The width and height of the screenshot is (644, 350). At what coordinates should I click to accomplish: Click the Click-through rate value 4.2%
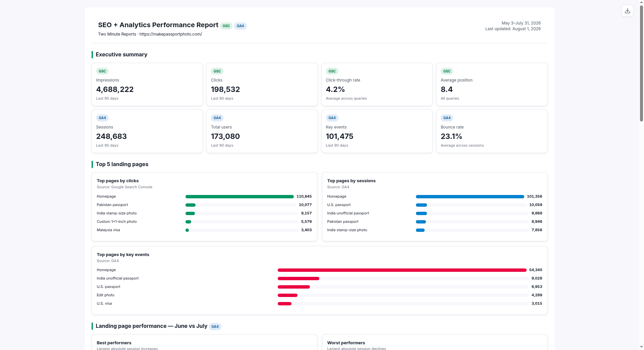click(x=335, y=90)
